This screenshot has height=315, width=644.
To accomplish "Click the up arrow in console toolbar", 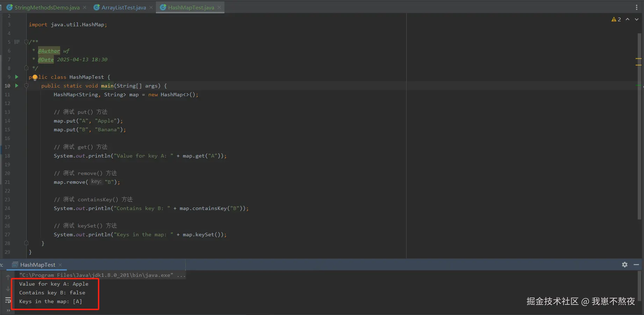I will 8,277.
